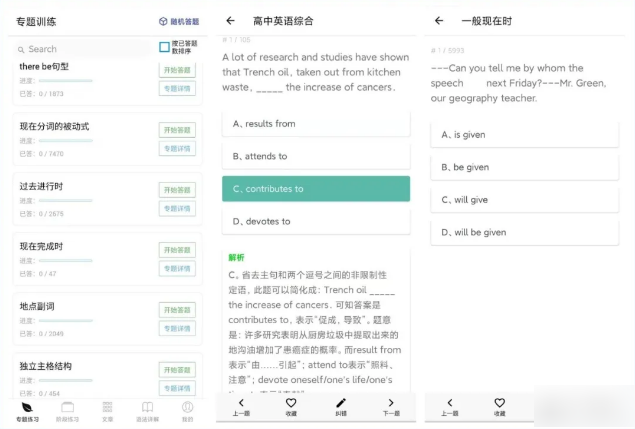The width and height of the screenshot is (635, 429).
Task: Choose answer D, will be given
Action: click(524, 233)
